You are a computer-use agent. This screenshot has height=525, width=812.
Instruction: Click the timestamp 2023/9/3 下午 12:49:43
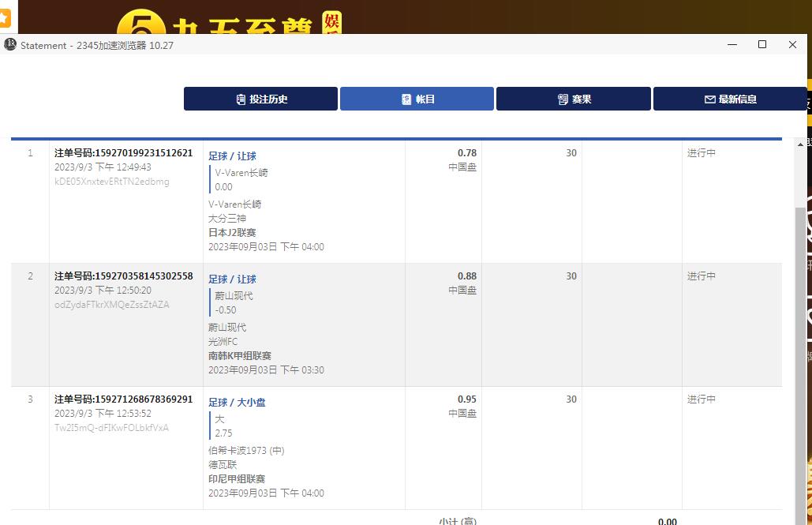103,167
